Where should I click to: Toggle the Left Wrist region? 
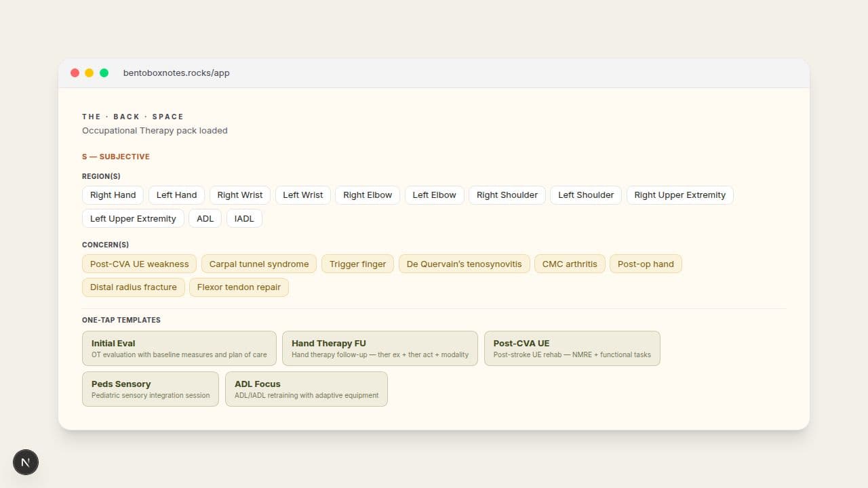coord(303,195)
